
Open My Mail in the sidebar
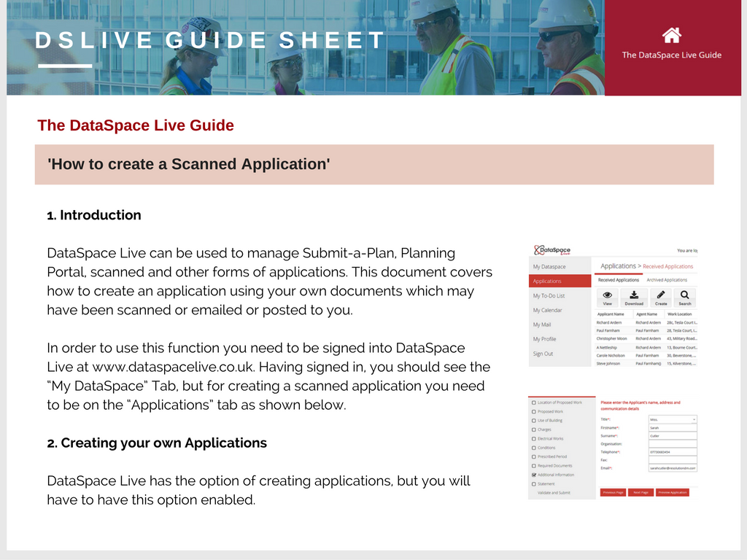542,324
